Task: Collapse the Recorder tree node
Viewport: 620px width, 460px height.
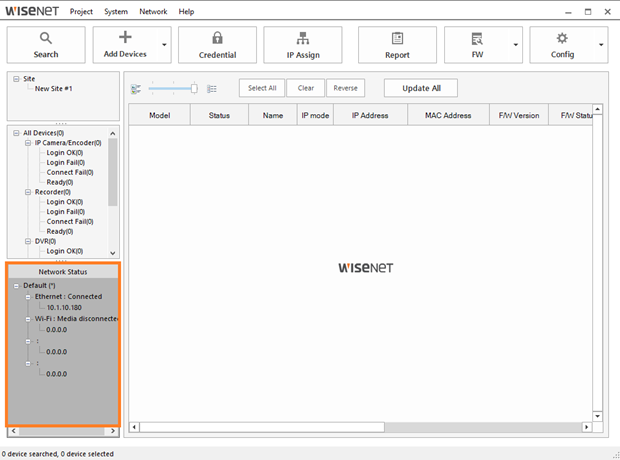Action: click(x=28, y=192)
